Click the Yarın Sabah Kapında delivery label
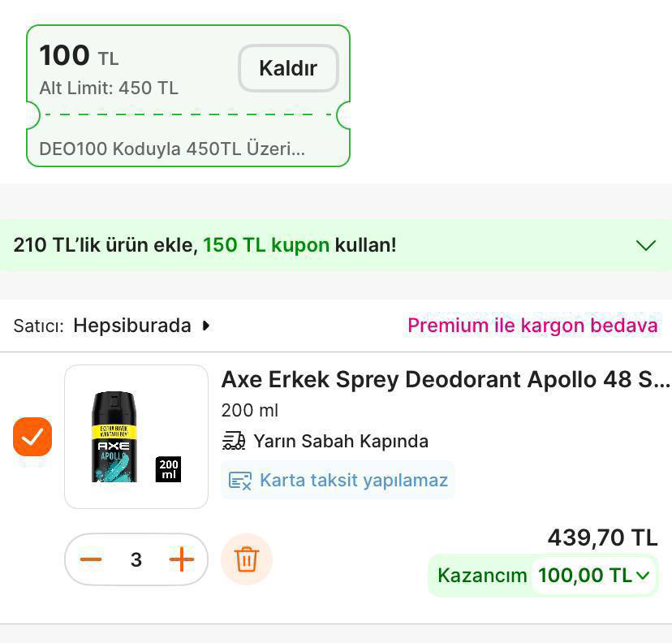 click(341, 441)
